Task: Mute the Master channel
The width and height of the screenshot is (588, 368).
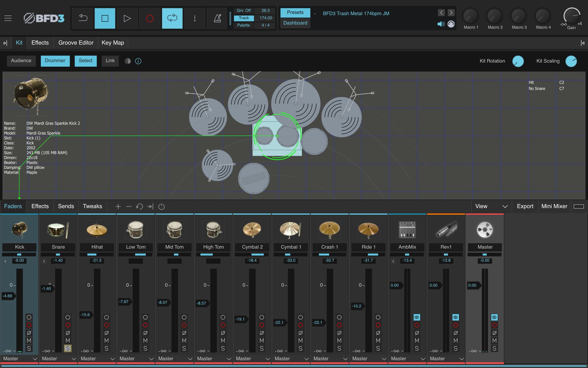Action: 494,340
